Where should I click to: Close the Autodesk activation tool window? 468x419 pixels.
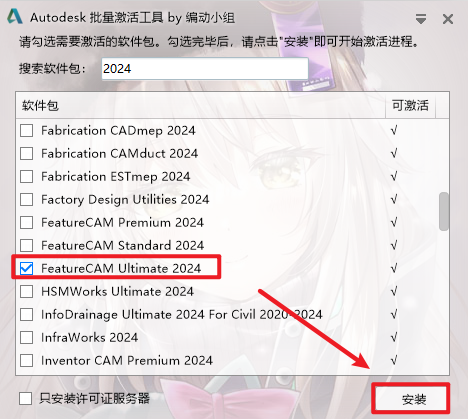pos(448,19)
